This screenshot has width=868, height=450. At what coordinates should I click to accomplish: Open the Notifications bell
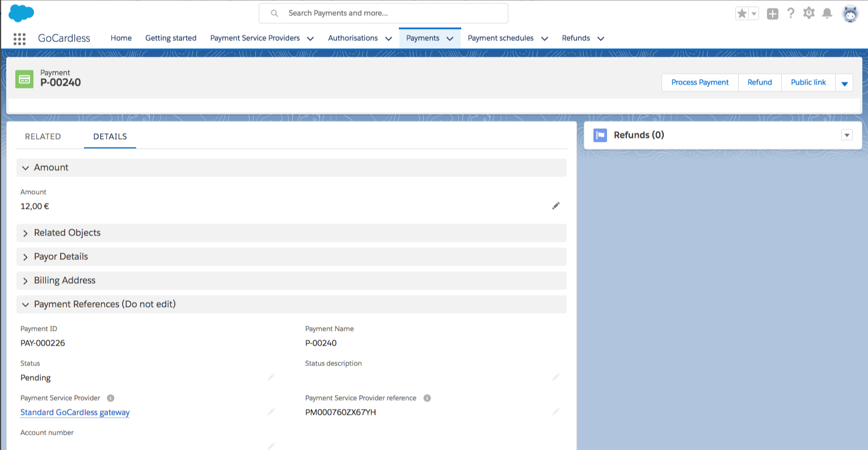828,13
